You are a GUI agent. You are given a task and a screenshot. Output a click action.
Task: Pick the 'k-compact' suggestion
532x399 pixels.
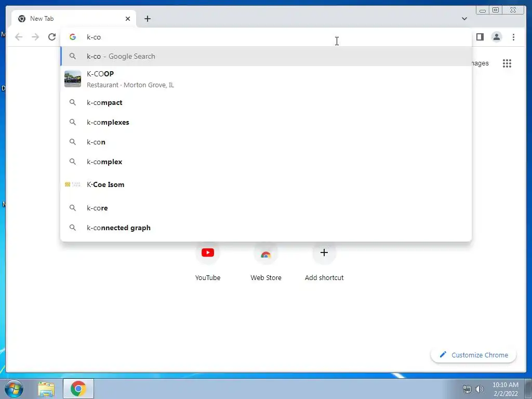click(266, 102)
